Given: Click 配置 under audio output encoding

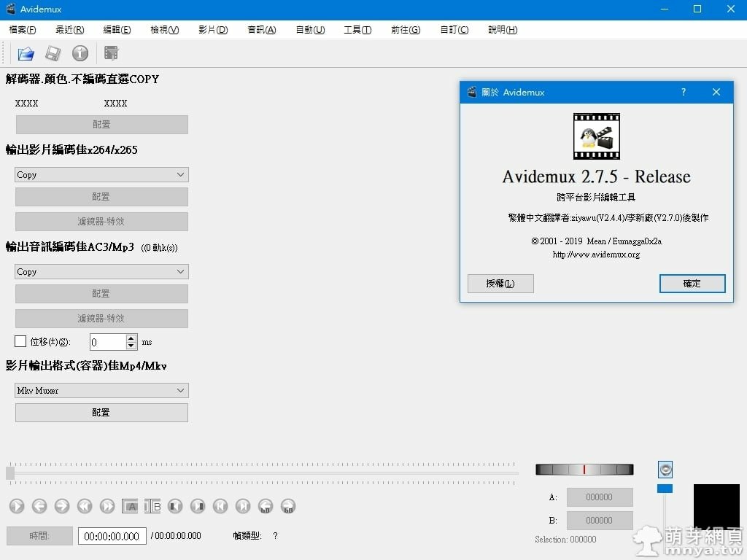Looking at the screenshot, I should point(101,294).
